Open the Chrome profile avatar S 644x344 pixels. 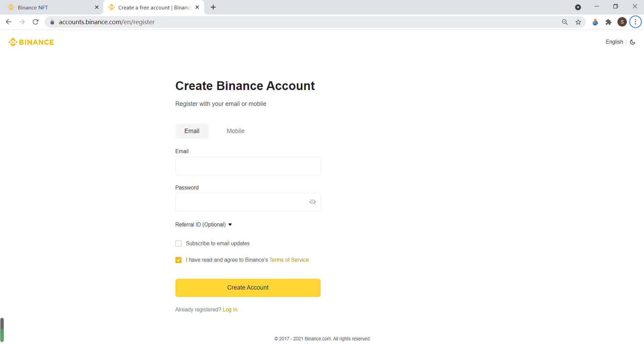(x=622, y=22)
